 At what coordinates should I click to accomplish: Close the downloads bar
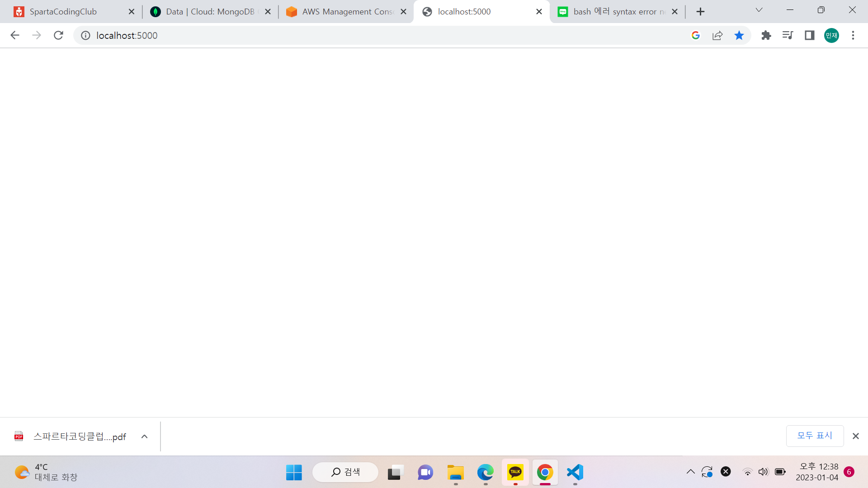[x=856, y=436]
